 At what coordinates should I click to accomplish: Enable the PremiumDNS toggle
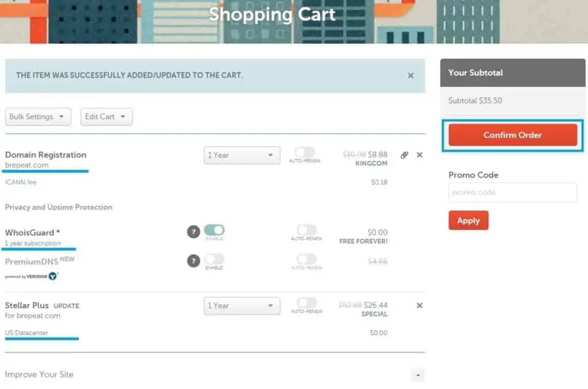tap(214, 259)
